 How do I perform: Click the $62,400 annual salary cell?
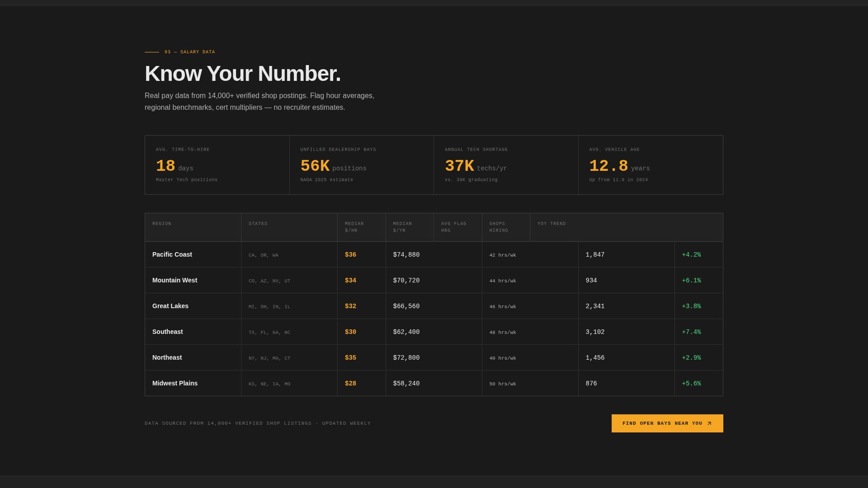click(x=434, y=332)
